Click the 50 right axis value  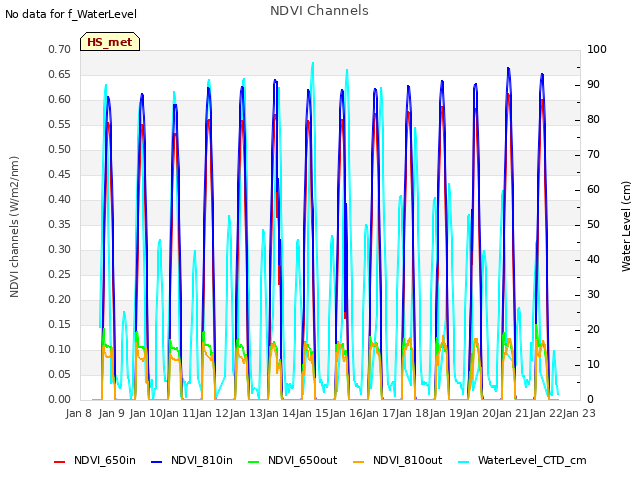593,224
